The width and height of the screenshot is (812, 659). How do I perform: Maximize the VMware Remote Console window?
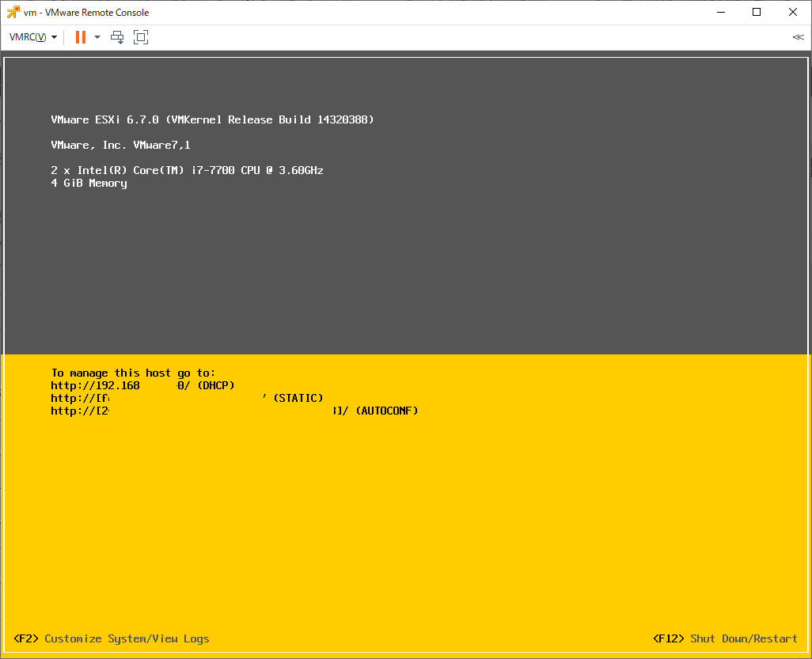point(757,12)
